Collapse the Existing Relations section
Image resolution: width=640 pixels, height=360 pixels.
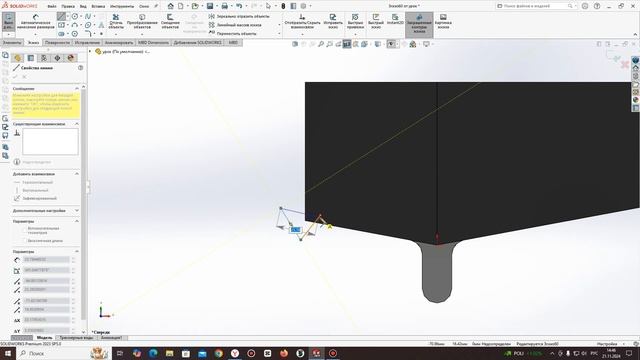point(77,124)
